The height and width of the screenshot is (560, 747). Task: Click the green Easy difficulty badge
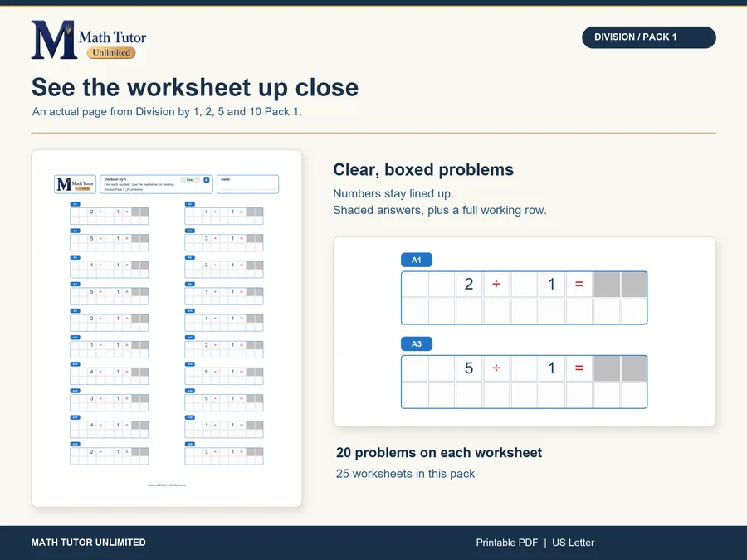[x=190, y=179]
